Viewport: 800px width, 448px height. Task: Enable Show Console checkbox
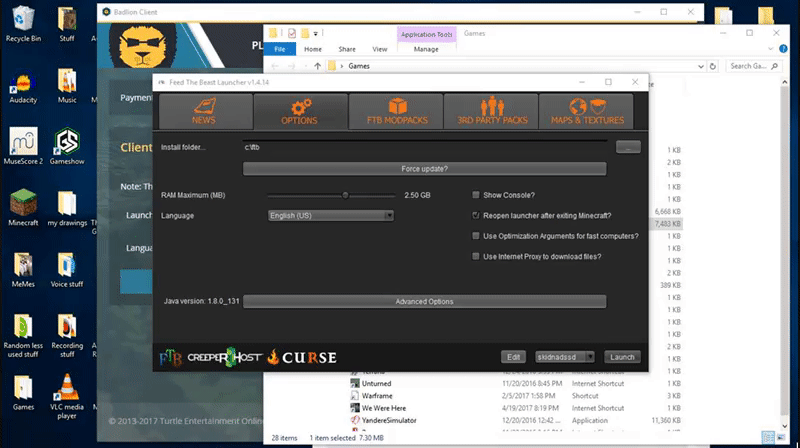click(x=476, y=195)
